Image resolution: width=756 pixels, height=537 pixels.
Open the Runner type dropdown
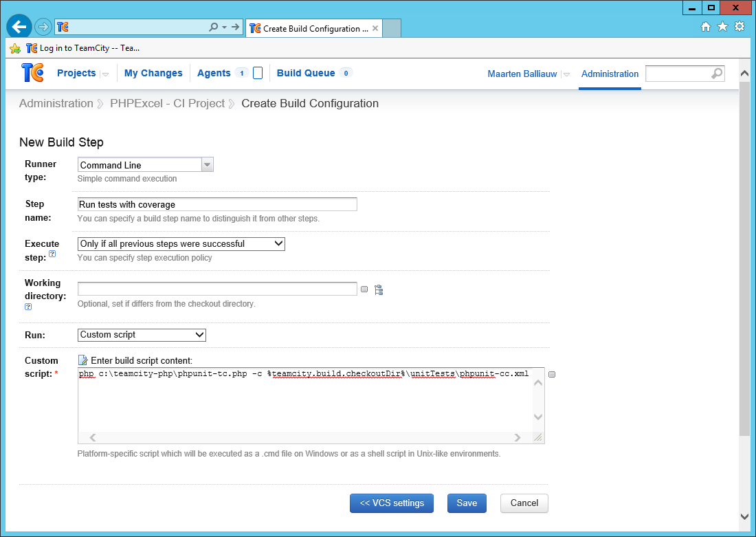pyautogui.click(x=207, y=165)
